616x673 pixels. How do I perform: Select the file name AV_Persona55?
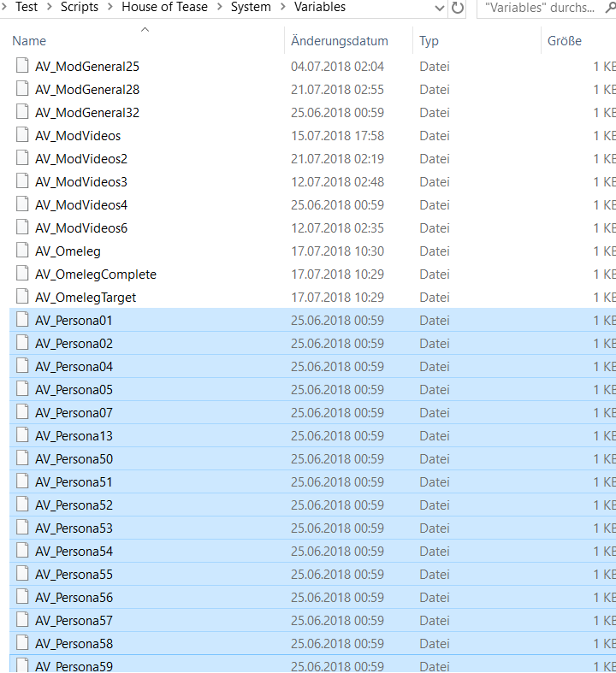[74, 575]
